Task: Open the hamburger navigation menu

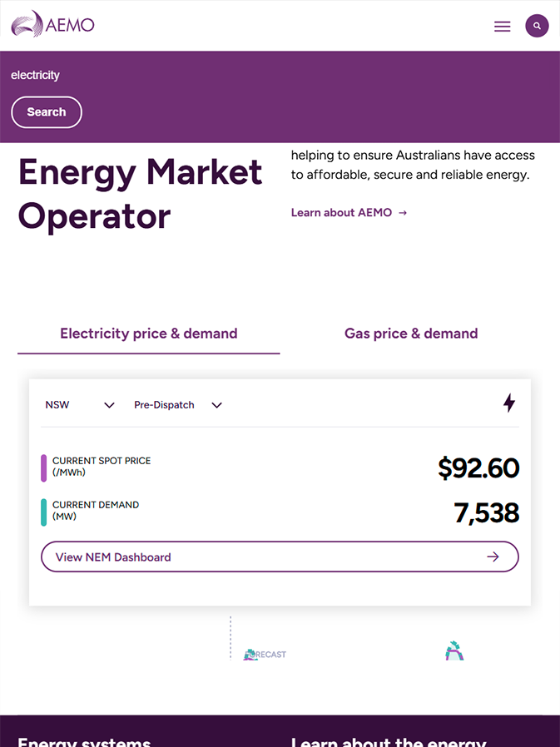Action: coord(502,26)
